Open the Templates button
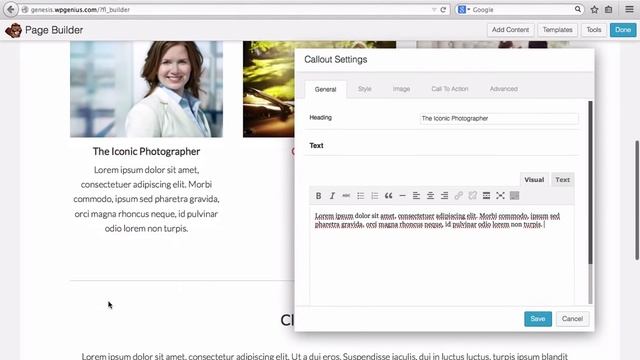The height and width of the screenshot is (360, 640). point(558,30)
